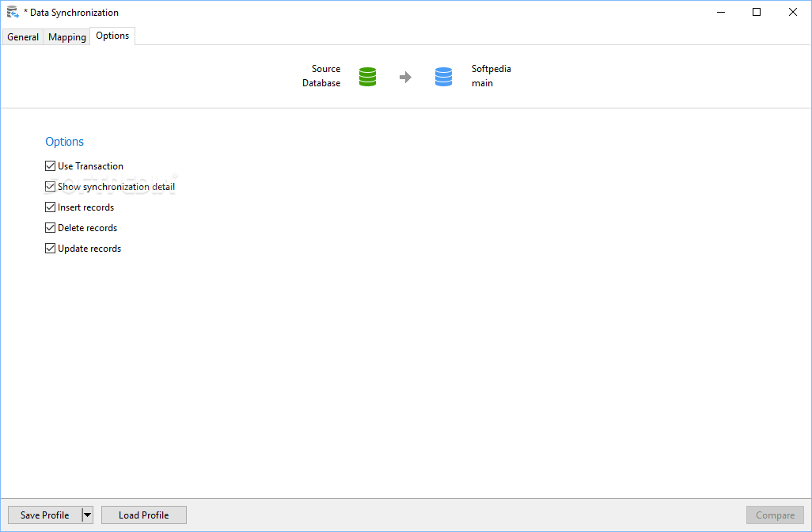This screenshot has width=812, height=532.
Task: Switch to the Mapping tab
Action: click(66, 36)
